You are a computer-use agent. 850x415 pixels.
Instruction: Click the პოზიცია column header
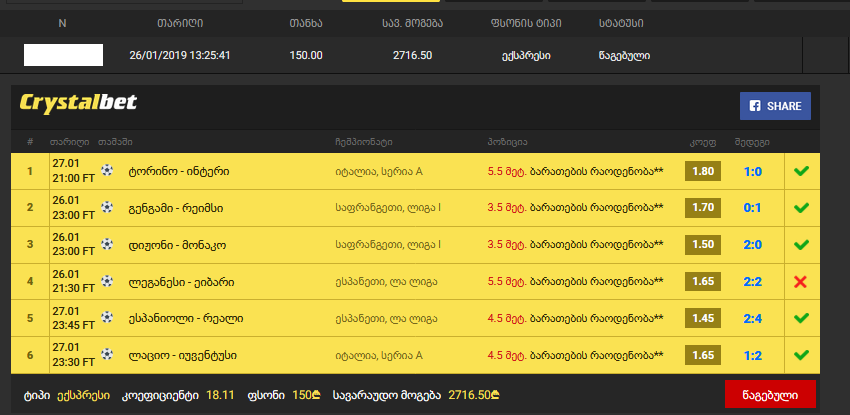coord(507,142)
